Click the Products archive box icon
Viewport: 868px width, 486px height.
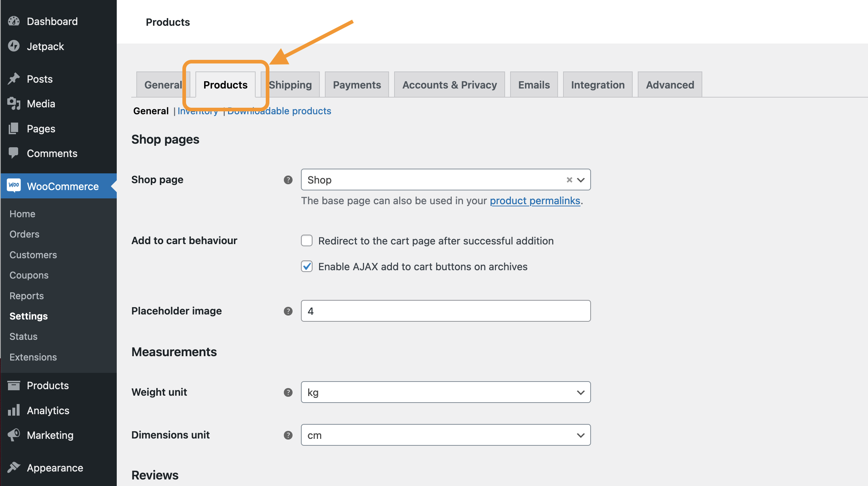pyautogui.click(x=14, y=385)
